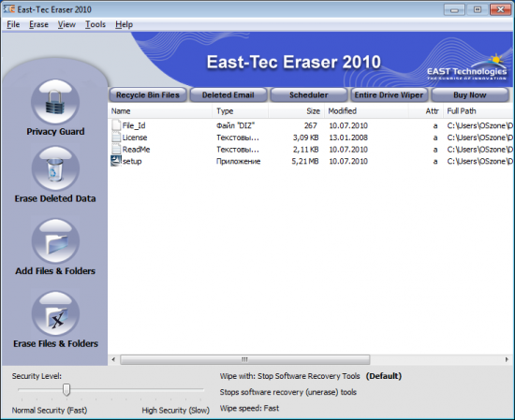Click the Scheduler button
Screen dimensions: 515x420
point(308,95)
